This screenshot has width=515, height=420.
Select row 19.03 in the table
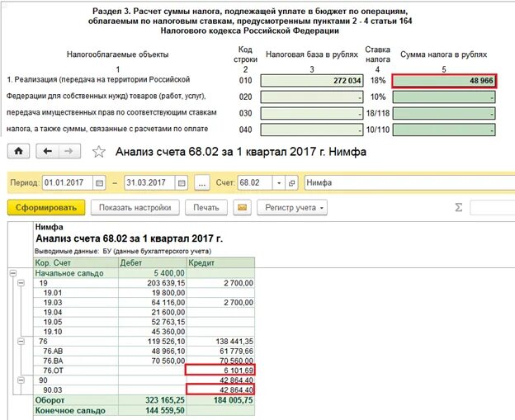click(144, 303)
